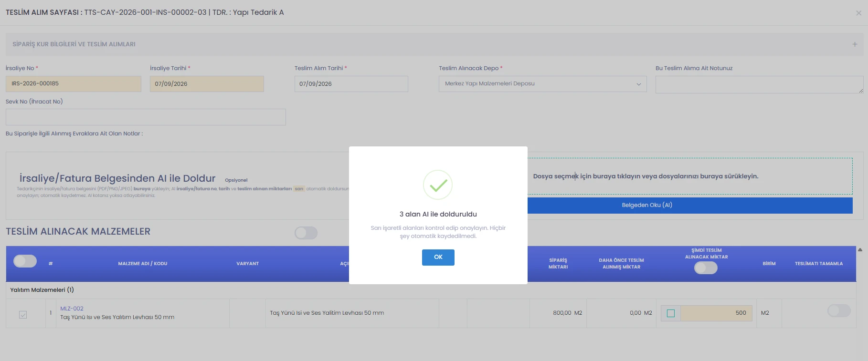This screenshot has width=868, height=361.
Task: Click the 0,00 M2 previously received cell
Action: coord(621,313)
